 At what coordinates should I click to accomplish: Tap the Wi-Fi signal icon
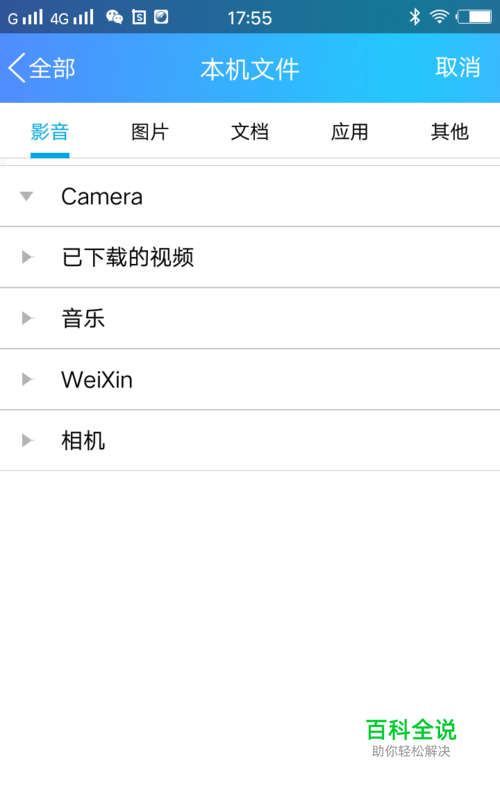pyautogui.click(x=439, y=17)
